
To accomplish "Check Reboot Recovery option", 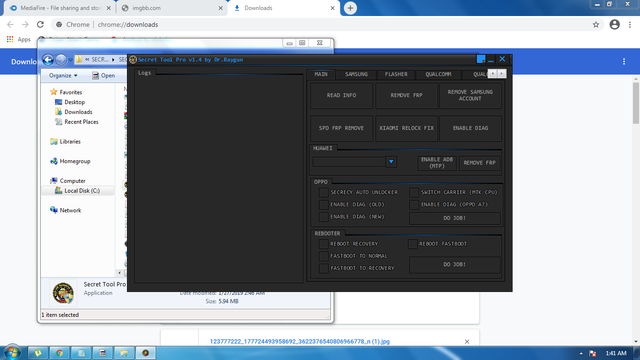I will pyautogui.click(x=324, y=244).
